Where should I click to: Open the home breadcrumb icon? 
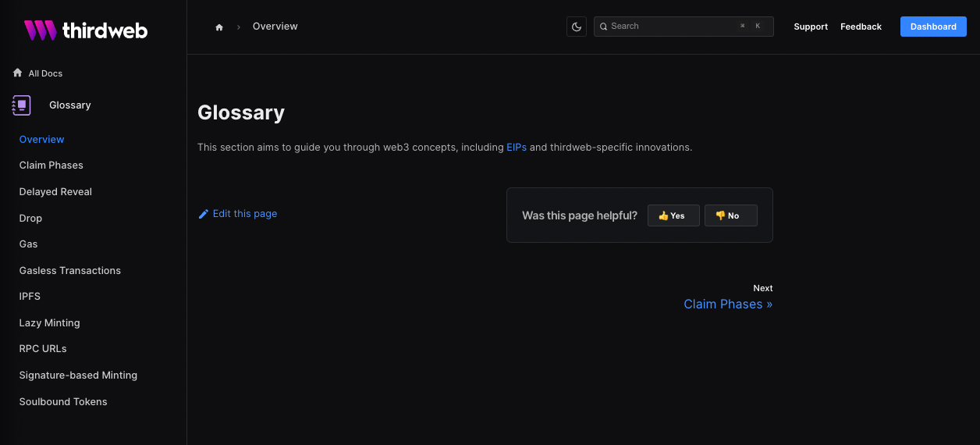219,27
